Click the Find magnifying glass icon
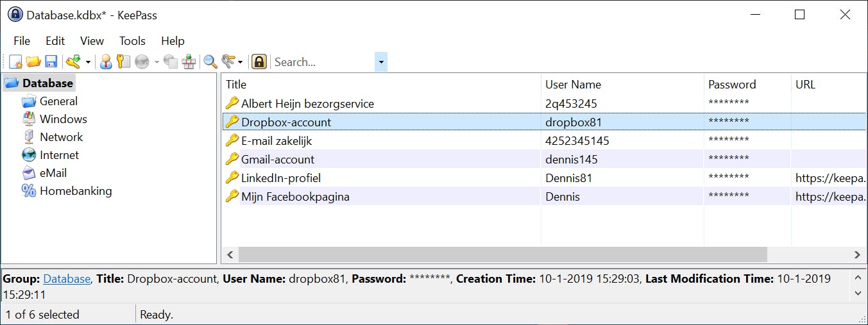 tap(210, 62)
